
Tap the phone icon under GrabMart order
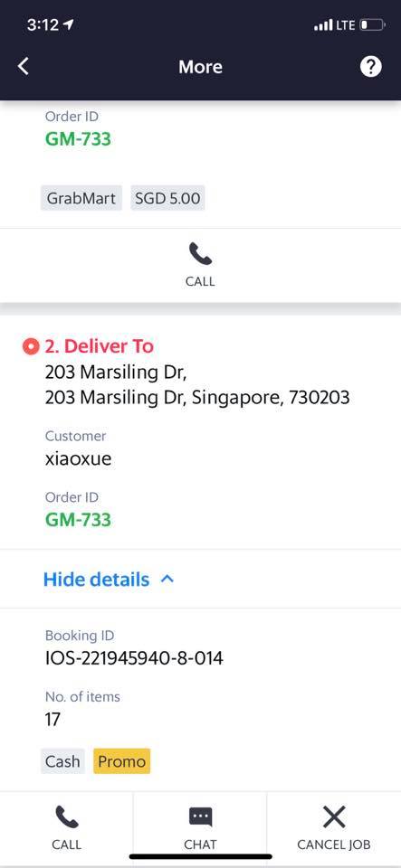click(200, 255)
